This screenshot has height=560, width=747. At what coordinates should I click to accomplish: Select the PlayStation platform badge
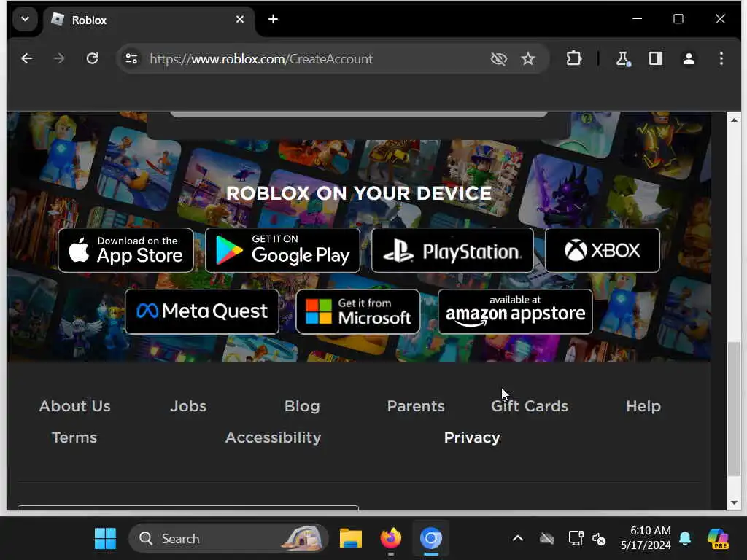(452, 250)
